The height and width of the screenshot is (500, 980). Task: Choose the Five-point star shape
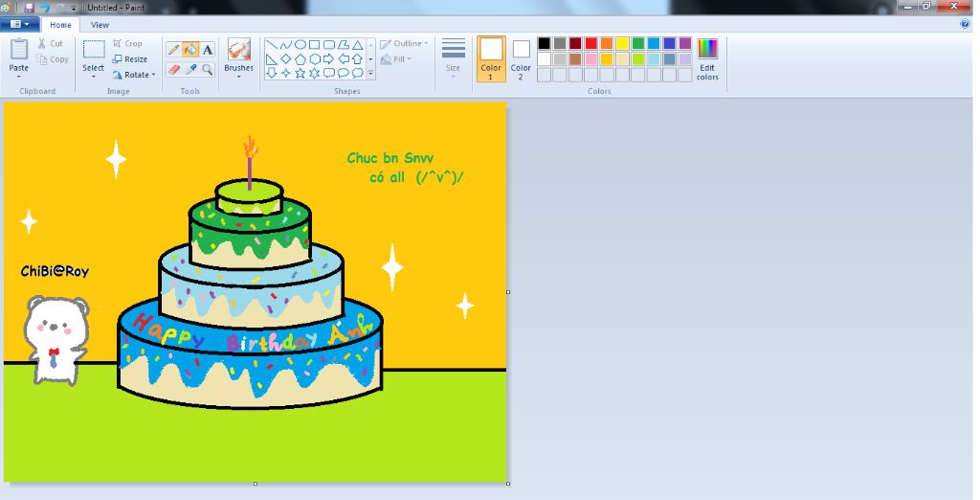coord(300,73)
